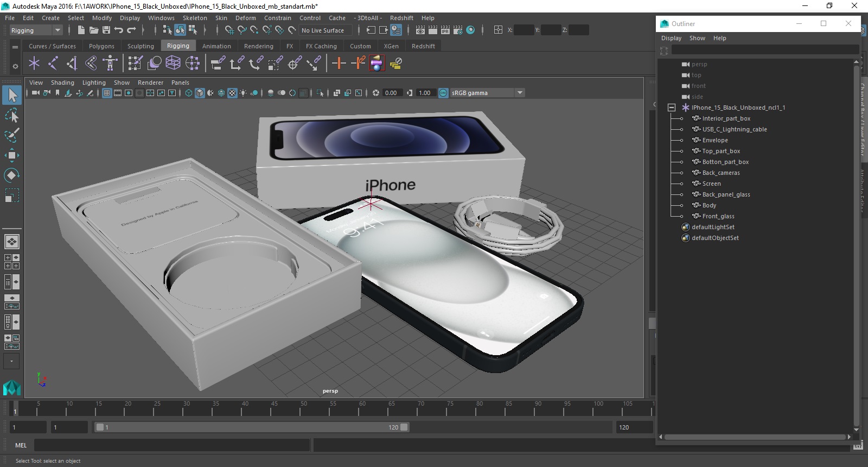Pick the IK Handle tool on the shelf
Image resolution: width=868 pixels, height=467 pixels.
click(72, 64)
